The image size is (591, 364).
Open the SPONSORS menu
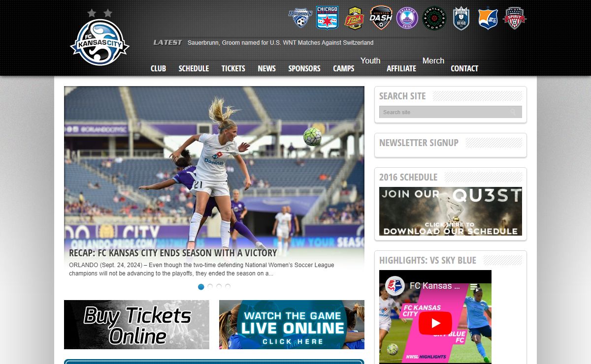click(x=304, y=68)
